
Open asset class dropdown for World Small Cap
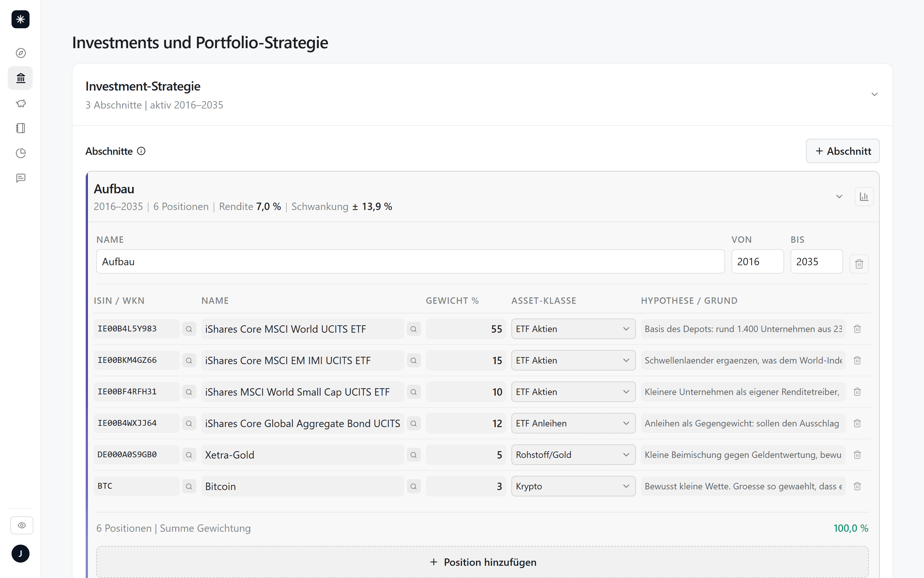point(573,392)
